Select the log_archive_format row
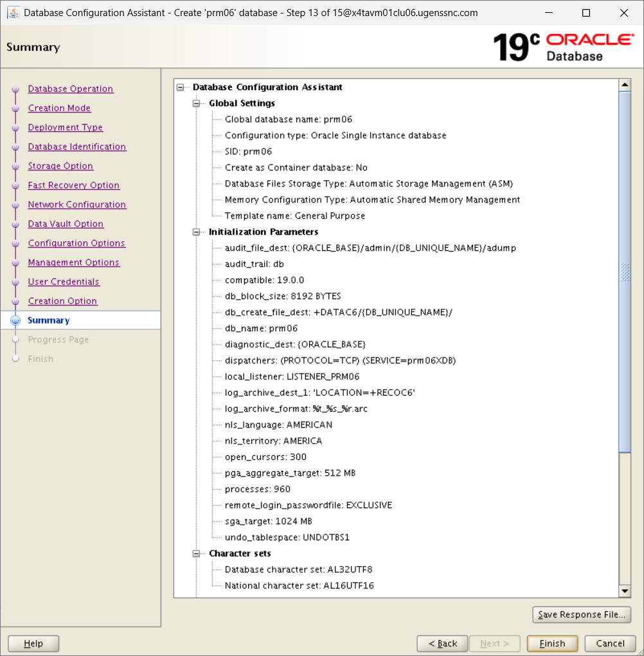The height and width of the screenshot is (656, 644). [296, 409]
